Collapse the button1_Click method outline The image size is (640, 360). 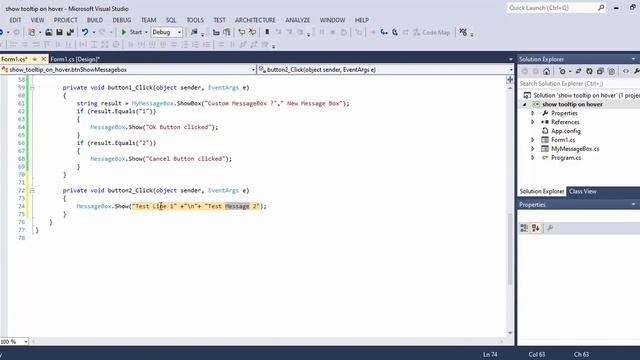click(x=32, y=87)
